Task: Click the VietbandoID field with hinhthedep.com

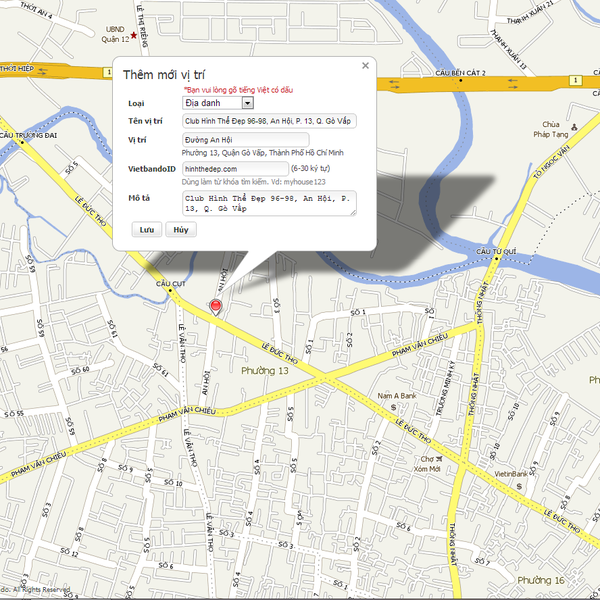Action: coord(235,169)
